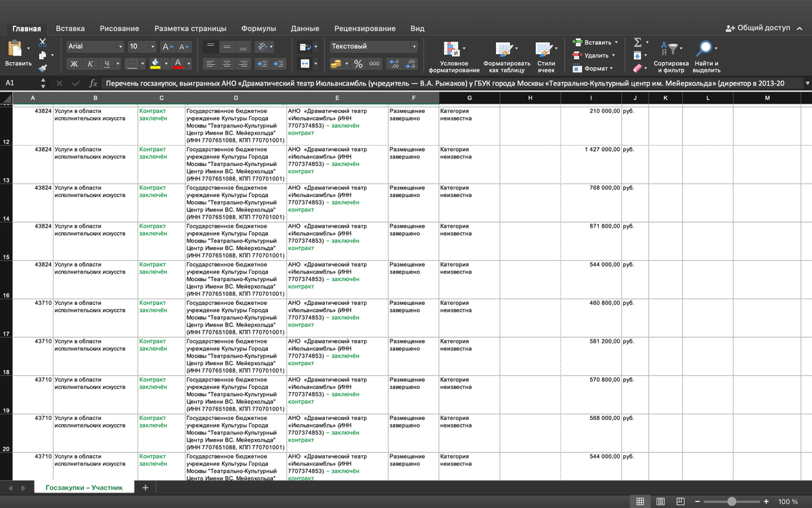Decrease decimal places
812x508 pixels.
click(411, 64)
